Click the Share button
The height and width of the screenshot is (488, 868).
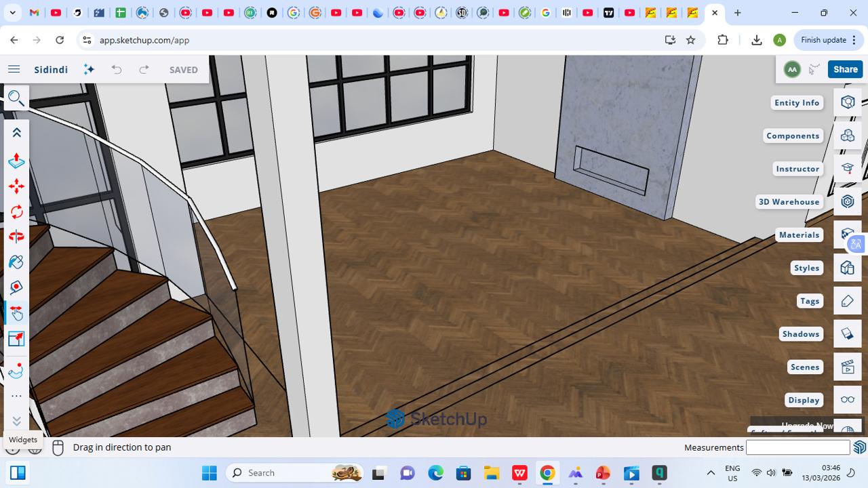click(x=845, y=69)
